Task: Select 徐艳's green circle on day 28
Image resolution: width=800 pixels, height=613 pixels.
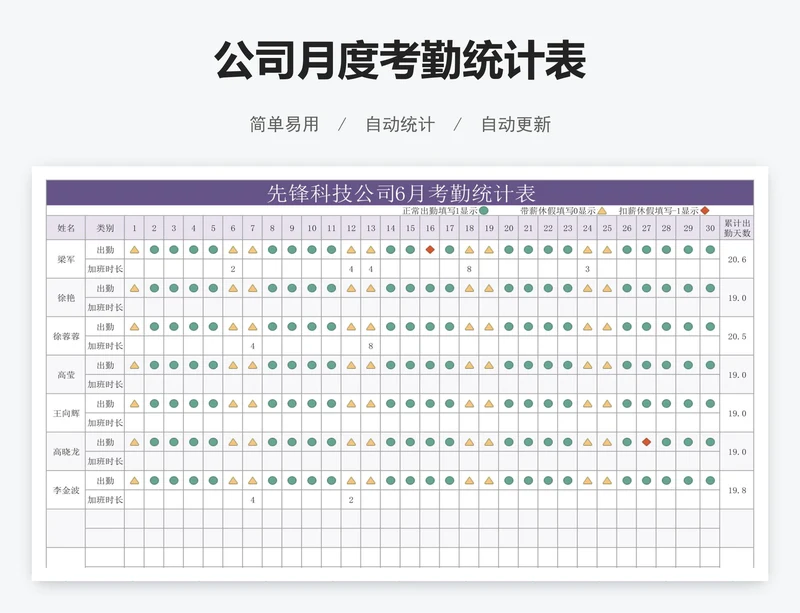Action: click(666, 288)
